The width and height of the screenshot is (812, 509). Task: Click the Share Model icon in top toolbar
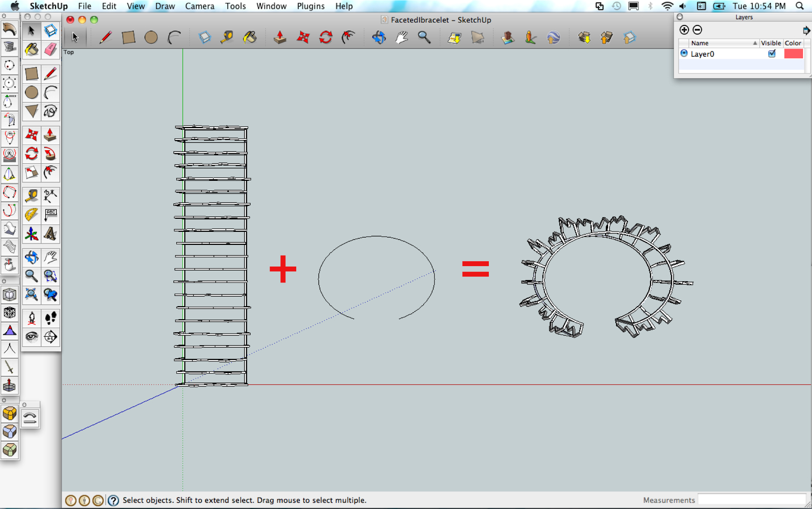pyautogui.click(x=606, y=38)
